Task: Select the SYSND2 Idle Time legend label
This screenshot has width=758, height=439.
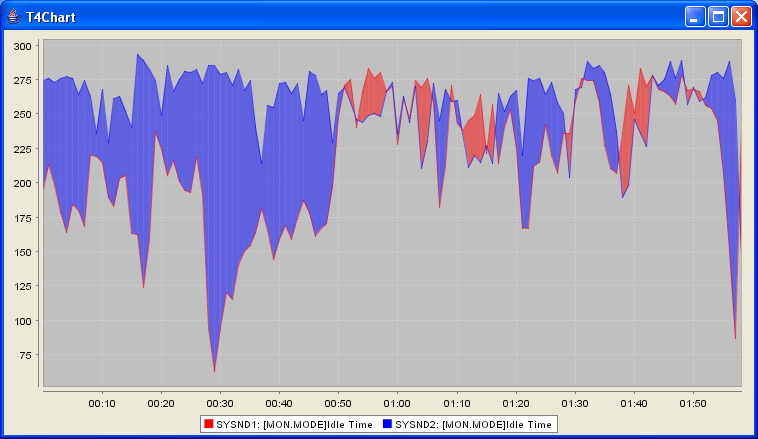Action: click(x=472, y=424)
